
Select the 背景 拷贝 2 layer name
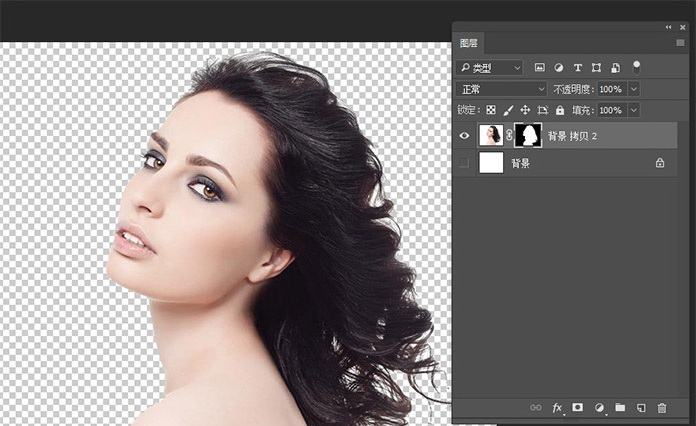(572, 136)
